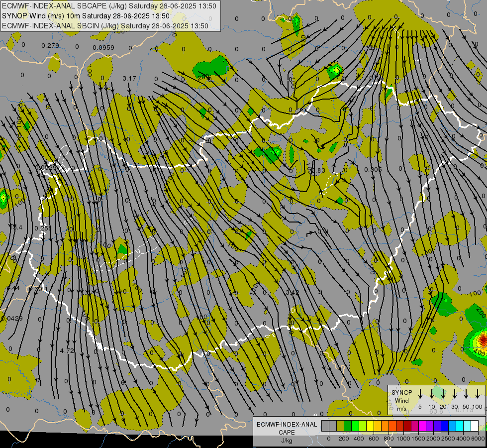Pick the magenta swatch in CAPE legend
487x448 pixels.
pos(423,426)
